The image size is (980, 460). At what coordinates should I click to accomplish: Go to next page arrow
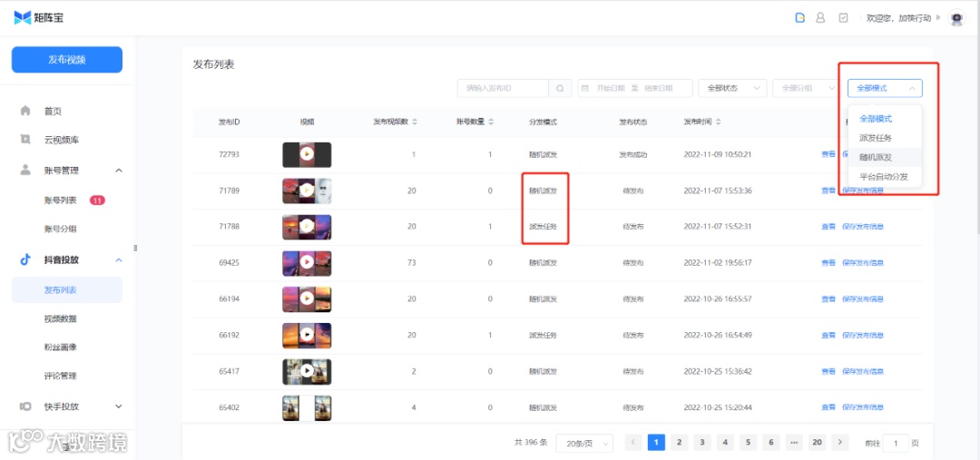840,443
